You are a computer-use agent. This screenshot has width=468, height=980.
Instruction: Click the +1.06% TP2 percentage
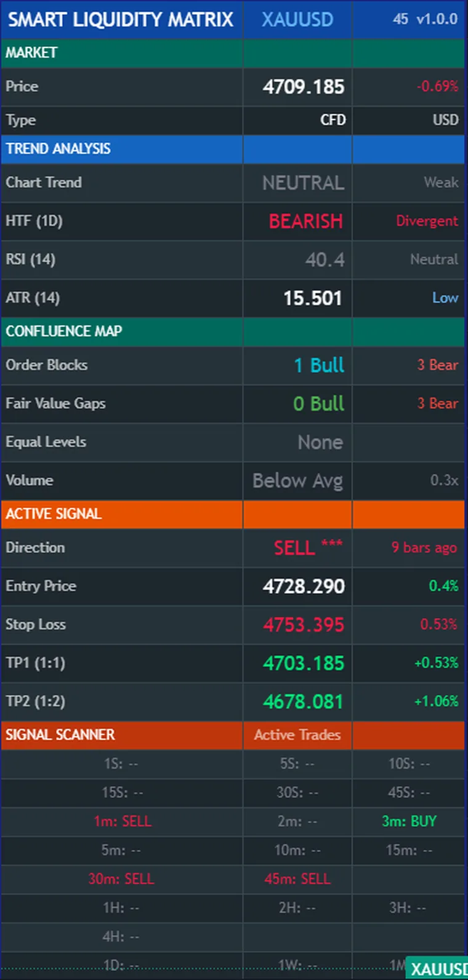click(x=436, y=701)
